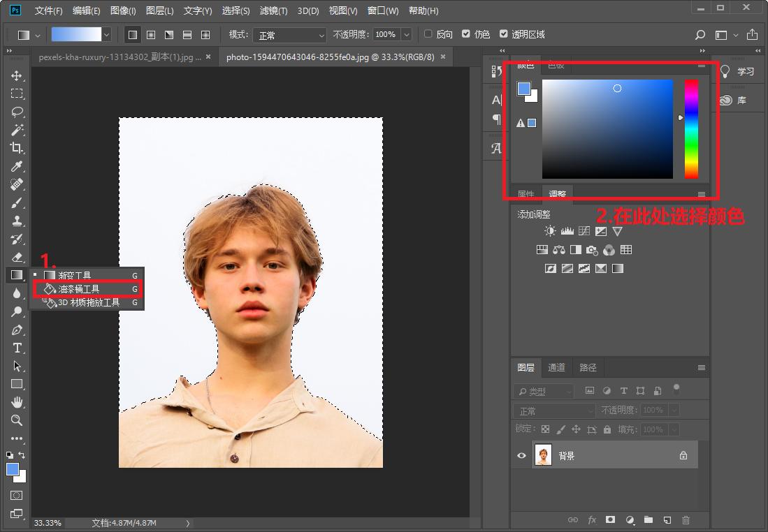Toggle the 反向 (Reverse) checkbox
Image resolution: width=768 pixels, height=532 pixels.
pyautogui.click(x=428, y=34)
